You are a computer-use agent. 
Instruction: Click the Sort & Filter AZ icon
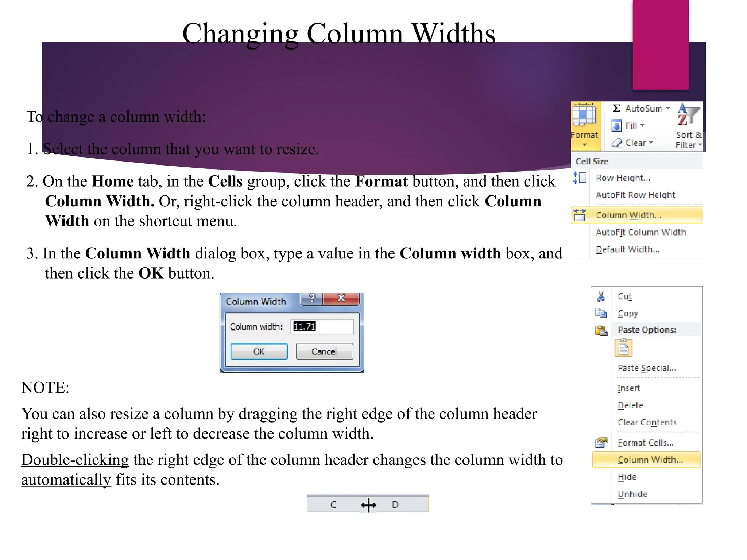point(688,115)
